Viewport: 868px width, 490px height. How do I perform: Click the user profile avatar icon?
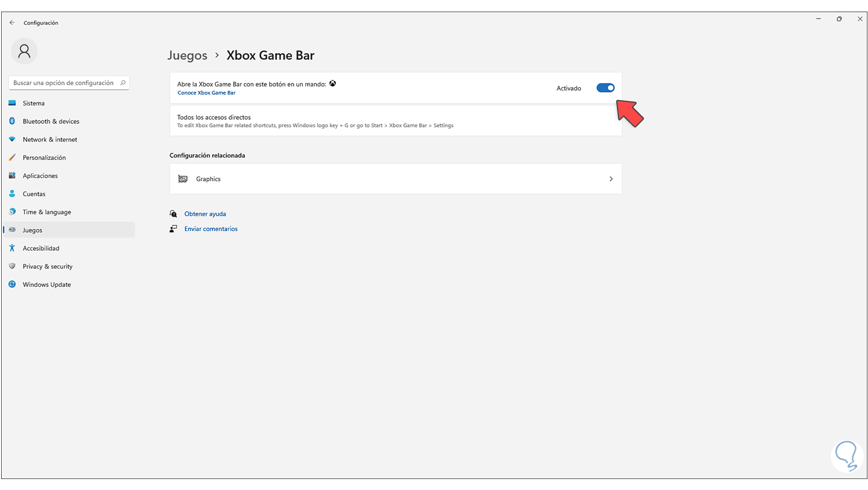pyautogui.click(x=24, y=52)
